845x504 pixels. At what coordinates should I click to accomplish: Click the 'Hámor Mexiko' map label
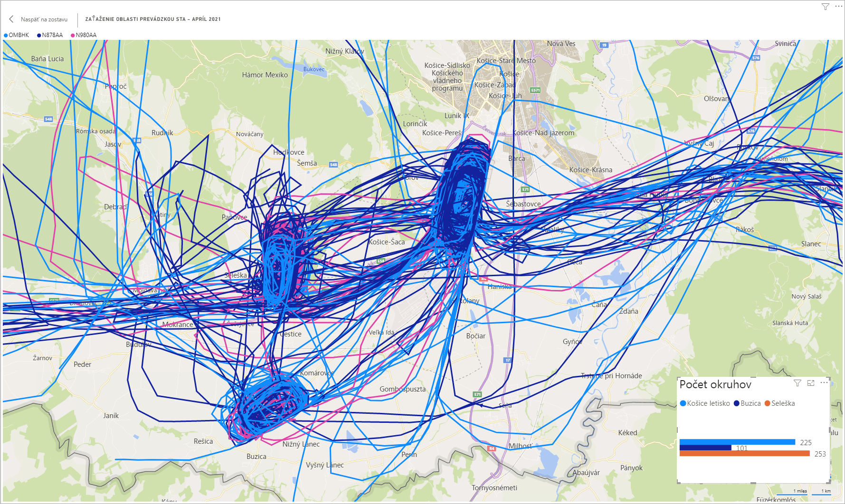point(265,75)
